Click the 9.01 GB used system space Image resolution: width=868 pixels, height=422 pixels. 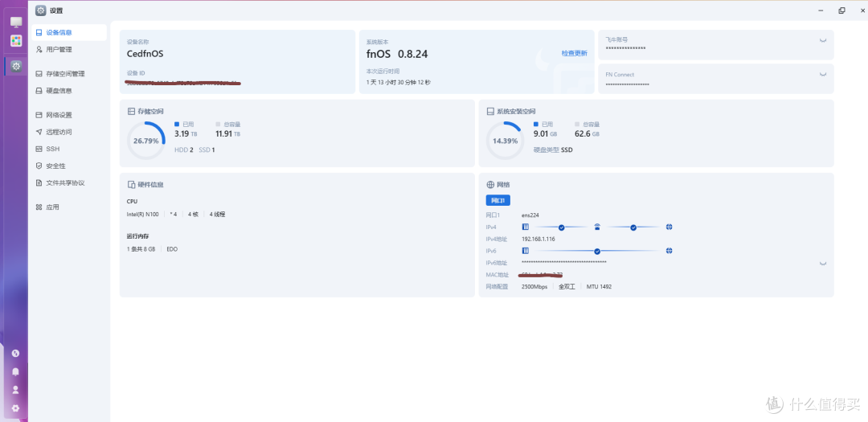coord(545,134)
